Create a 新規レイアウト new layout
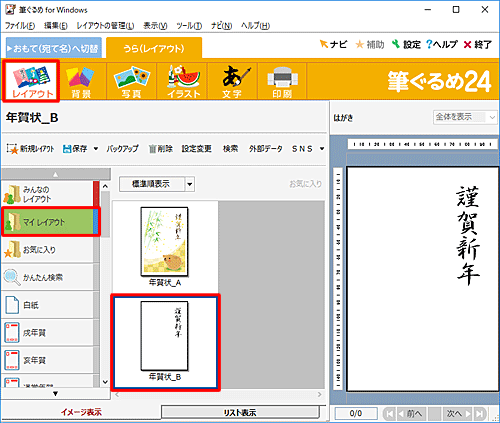The width and height of the screenshot is (500, 423). 30,149
